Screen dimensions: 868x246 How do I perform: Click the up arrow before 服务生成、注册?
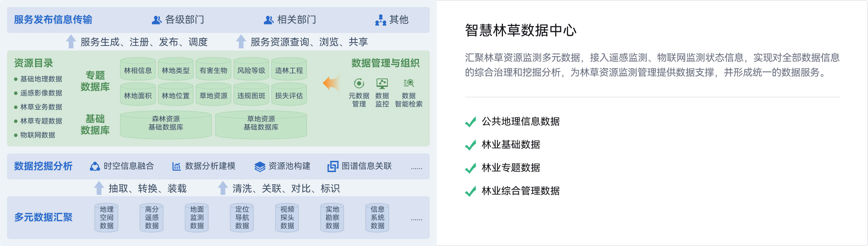[71, 41]
